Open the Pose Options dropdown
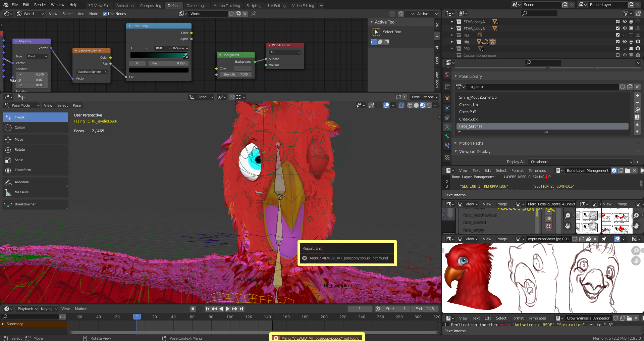 (x=424, y=97)
